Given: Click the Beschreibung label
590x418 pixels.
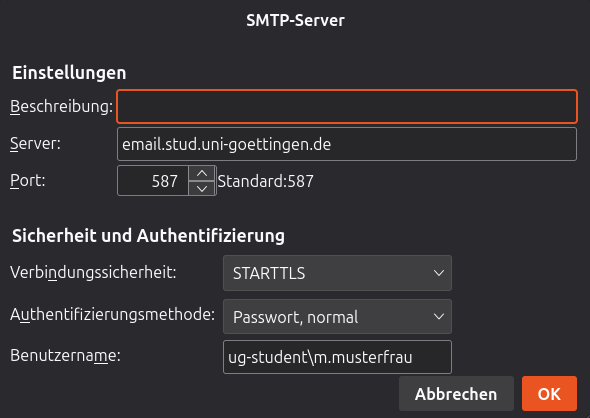Looking at the screenshot, I should [61, 106].
